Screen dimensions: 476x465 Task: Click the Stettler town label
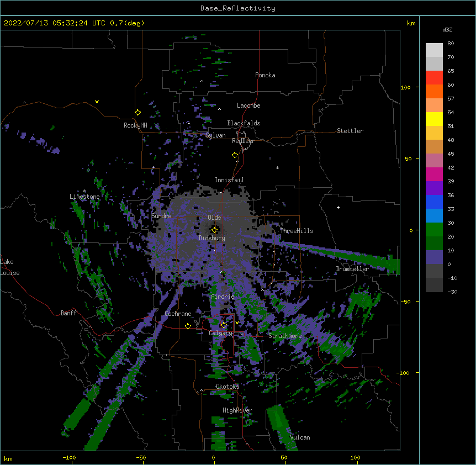click(350, 131)
